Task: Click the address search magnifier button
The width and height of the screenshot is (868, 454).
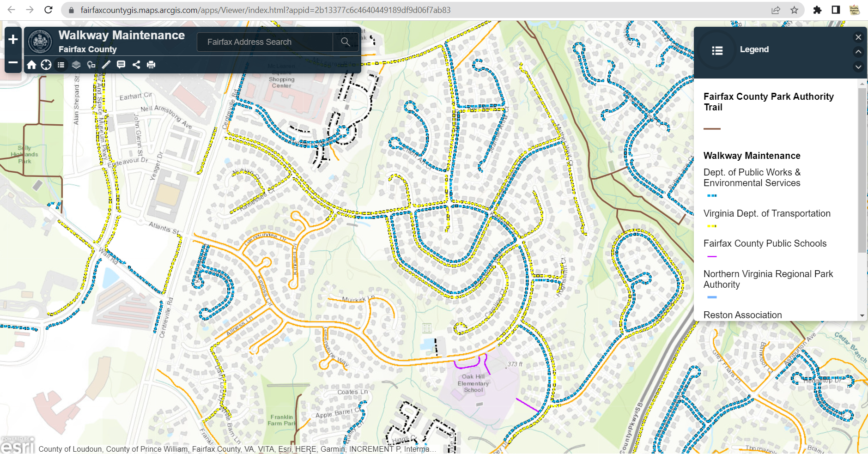Action: pyautogui.click(x=345, y=42)
